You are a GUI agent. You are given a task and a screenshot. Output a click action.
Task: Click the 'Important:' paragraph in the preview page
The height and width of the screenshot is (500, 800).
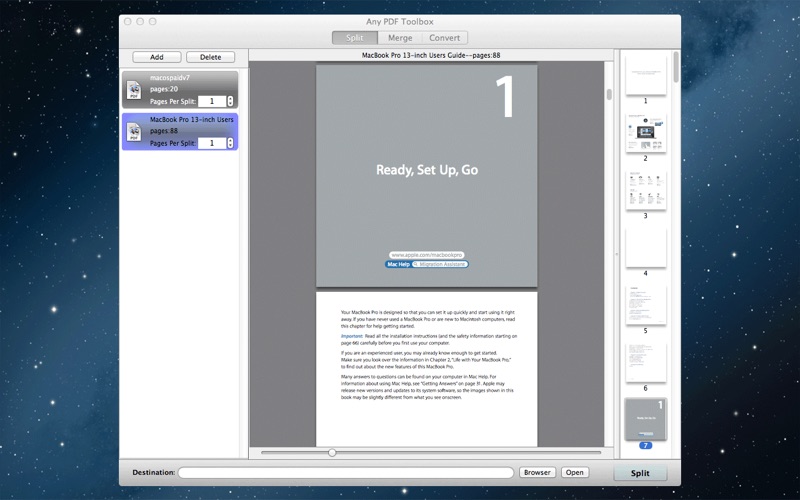tap(429, 339)
